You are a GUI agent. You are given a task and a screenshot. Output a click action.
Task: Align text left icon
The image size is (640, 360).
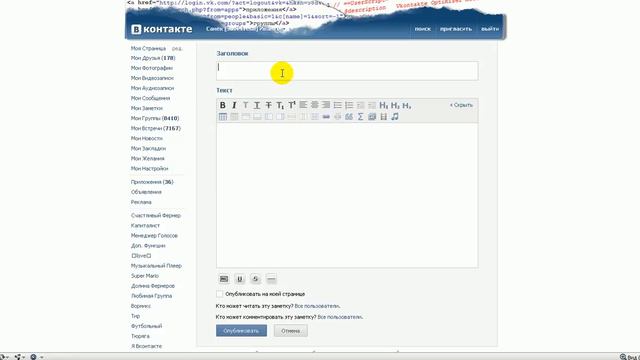coord(303,105)
